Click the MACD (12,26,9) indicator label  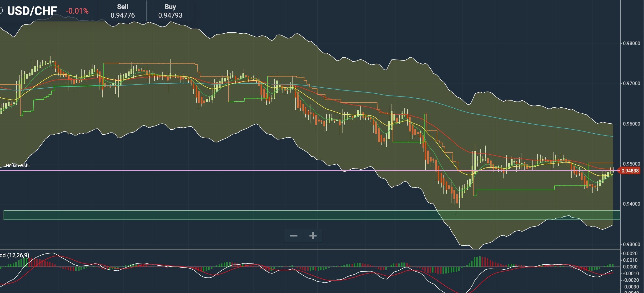pos(15,255)
